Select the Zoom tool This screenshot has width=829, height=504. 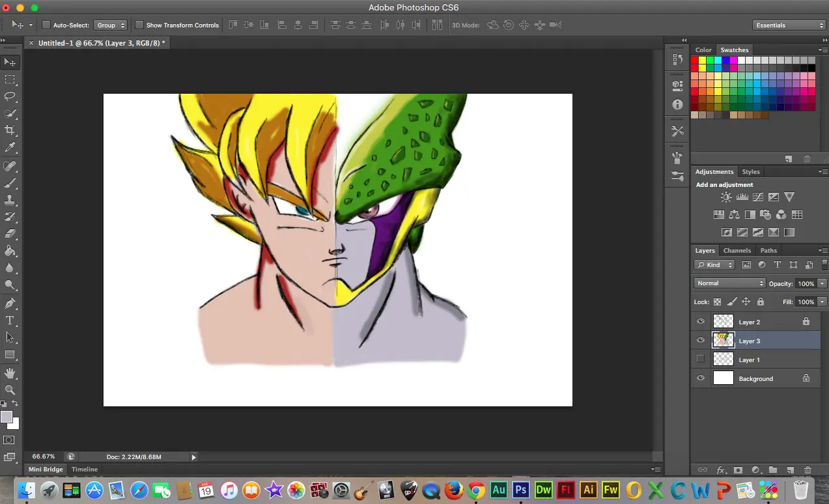pyautogui.click(x=10, y=390)
